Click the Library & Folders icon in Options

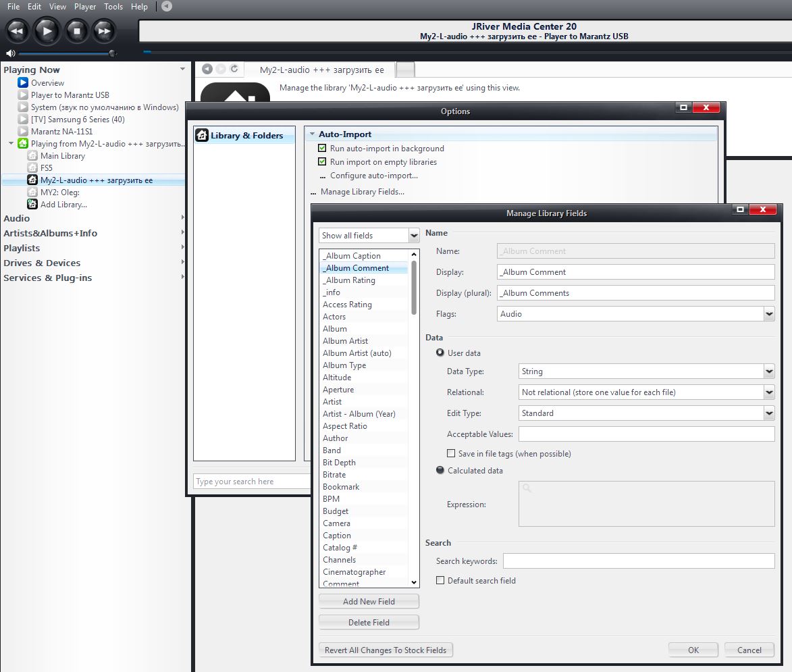(202, 135)
